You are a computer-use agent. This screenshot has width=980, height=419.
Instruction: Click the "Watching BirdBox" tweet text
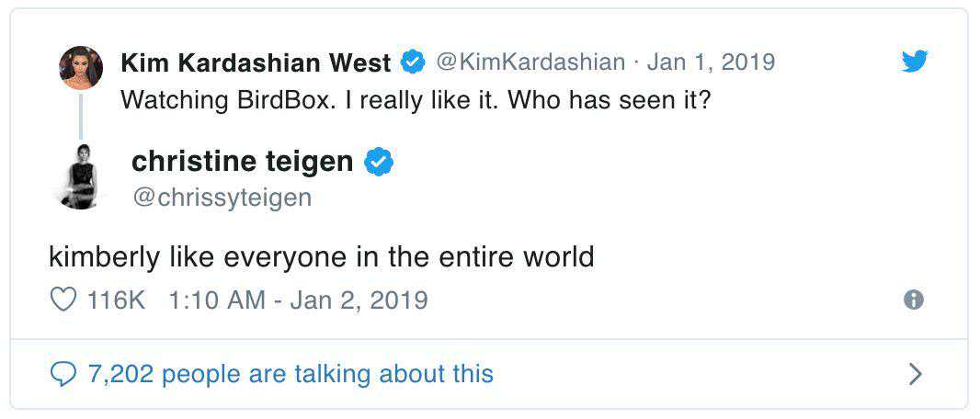416,99
